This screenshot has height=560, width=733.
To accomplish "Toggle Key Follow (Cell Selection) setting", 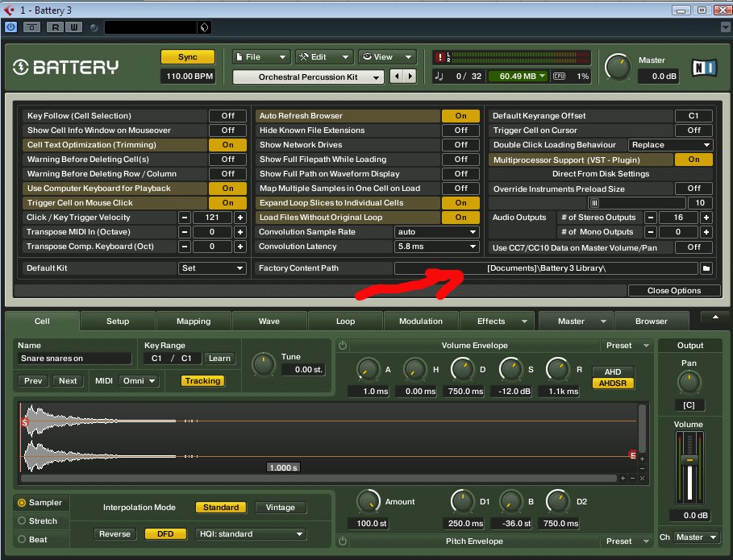I will [x=227, y=116].
